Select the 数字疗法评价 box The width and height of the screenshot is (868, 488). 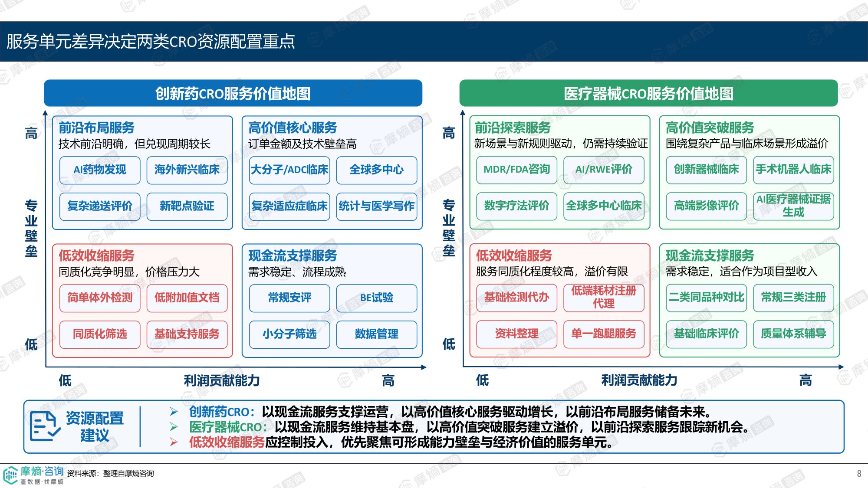(x=517, y=206)
